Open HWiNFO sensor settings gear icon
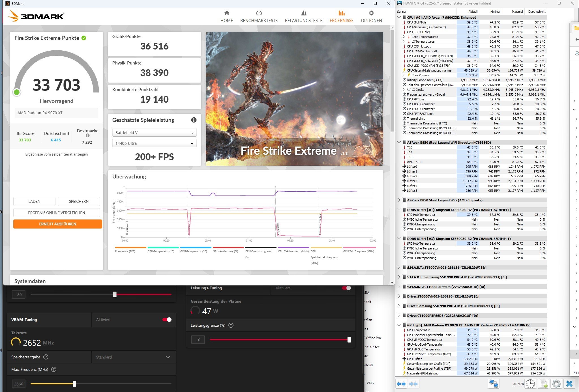 tap(556, 384)
